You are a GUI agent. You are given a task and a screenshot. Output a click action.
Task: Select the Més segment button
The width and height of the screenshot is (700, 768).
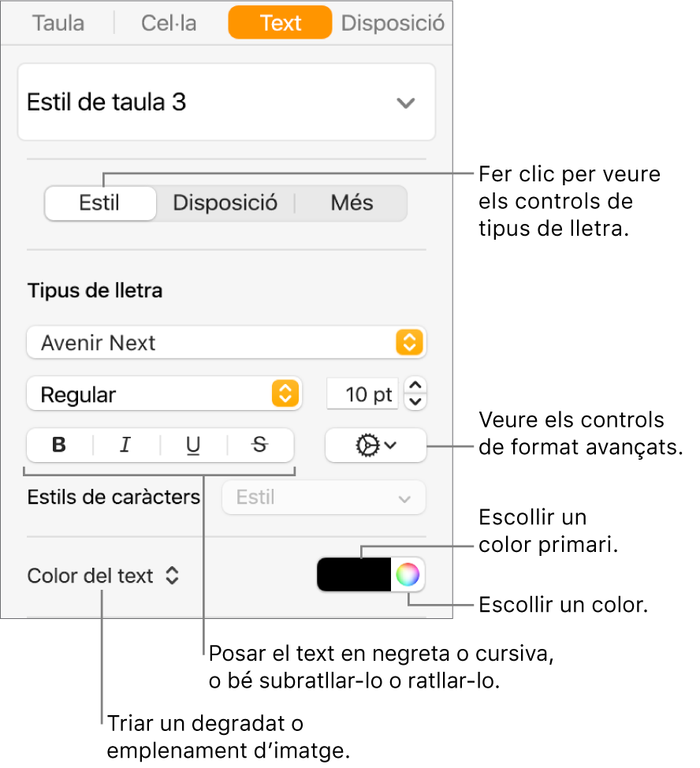(352, 203)
